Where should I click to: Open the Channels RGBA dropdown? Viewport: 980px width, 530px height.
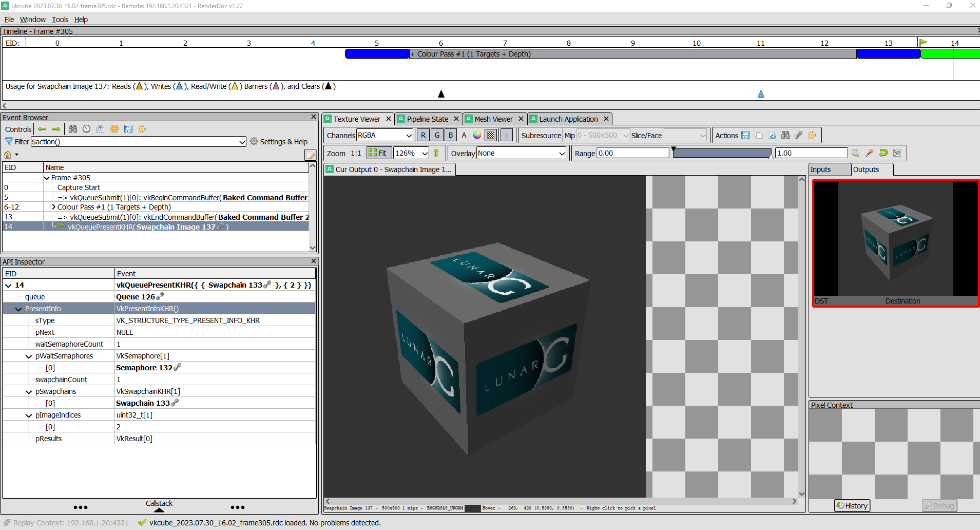(385, 135)
